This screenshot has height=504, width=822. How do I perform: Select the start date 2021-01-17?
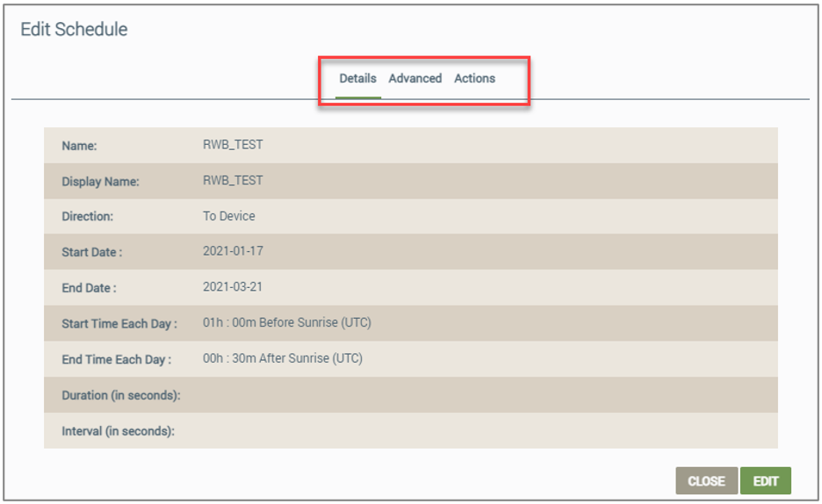pyautogui.click(x=233, y=251)
